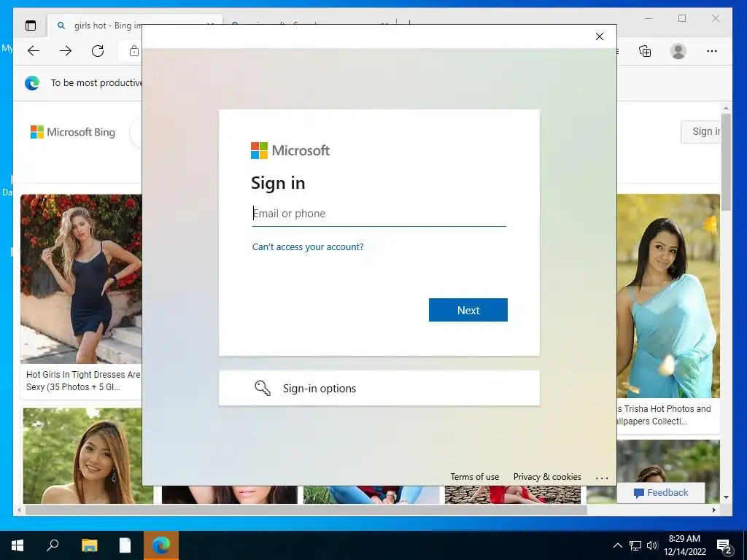
Task: Open the notification center icon
Action: (x=724, y=545)
